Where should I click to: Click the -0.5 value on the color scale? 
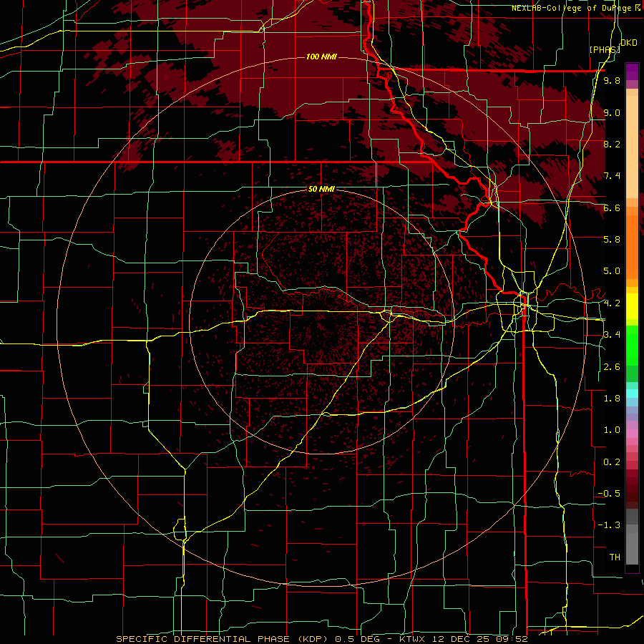(609, 494)
